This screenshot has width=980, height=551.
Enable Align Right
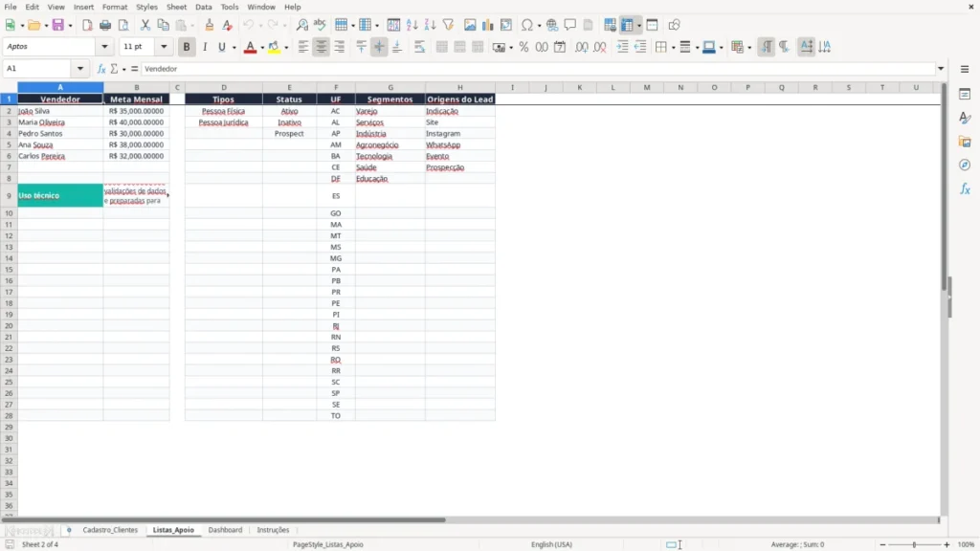(x=340, y=47)
